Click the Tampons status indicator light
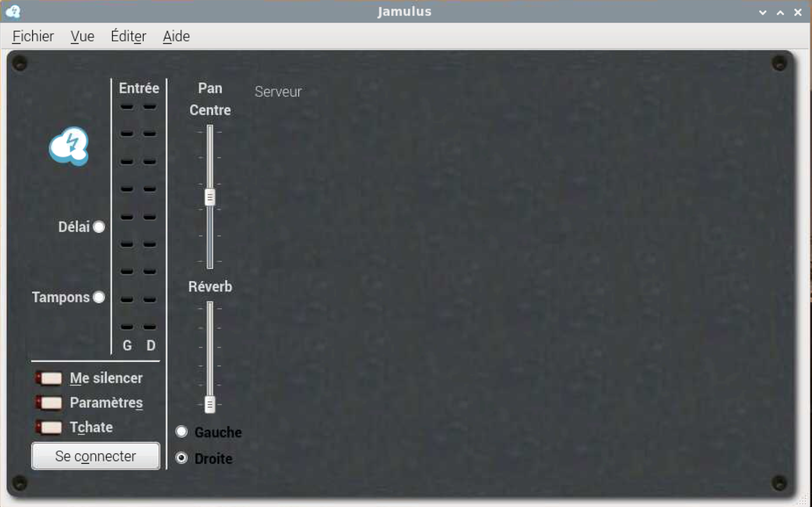Viewport: 812px width, 507px height. click(99, 297)
